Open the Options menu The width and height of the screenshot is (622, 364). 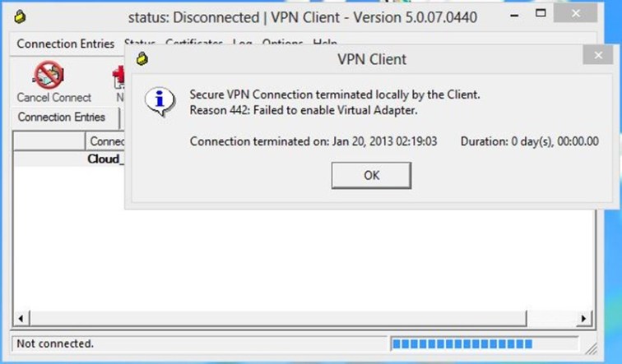[281, 44]
